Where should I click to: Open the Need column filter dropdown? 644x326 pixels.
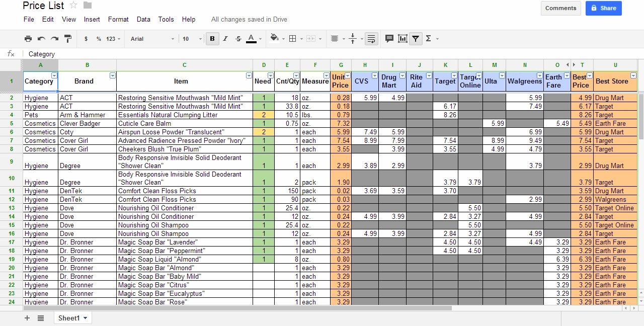click(271, 75)
